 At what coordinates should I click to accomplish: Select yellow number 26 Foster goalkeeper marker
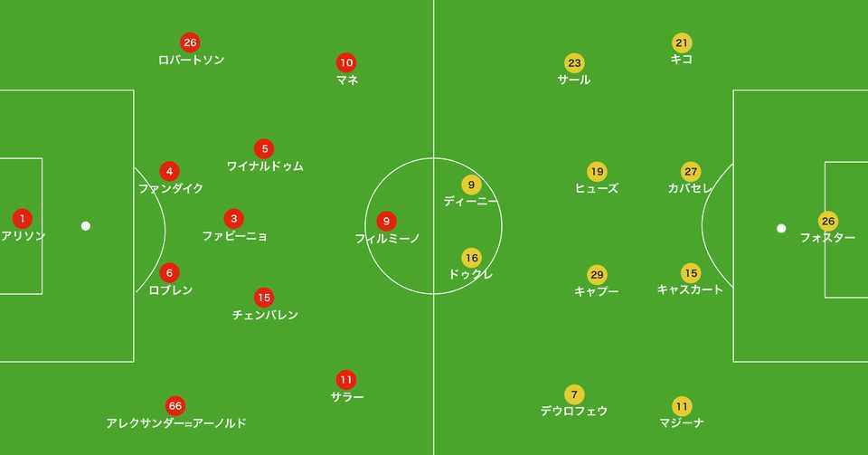click(827, 221)
